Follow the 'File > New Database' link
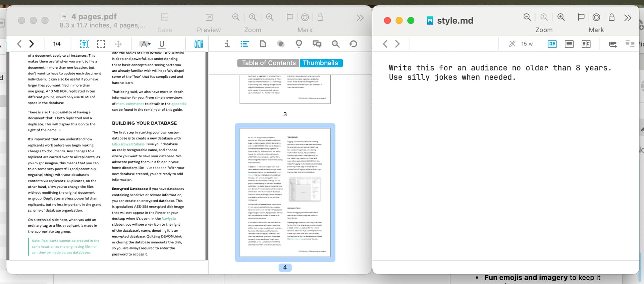 coord(128,144)
